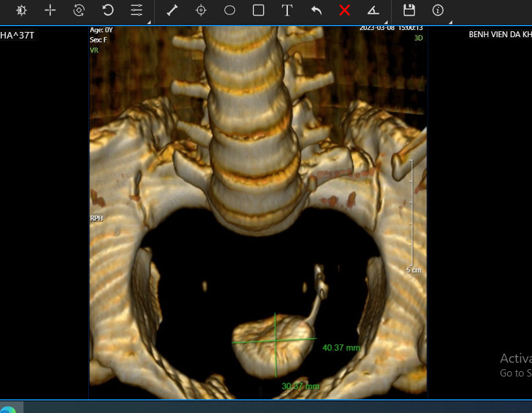This screenshot has height=413, width=532.
Task: Expand the dropdown arrow beside angle tool
Action: [x=385, y=22]
